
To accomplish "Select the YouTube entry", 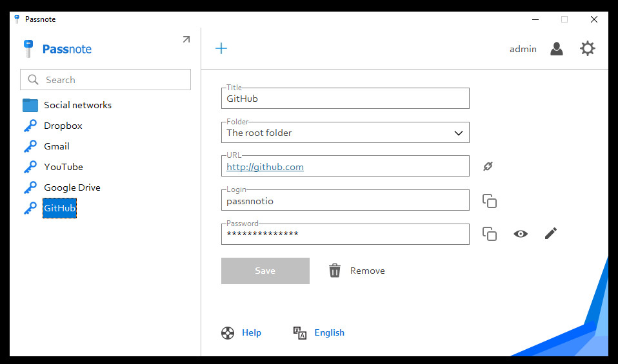I will [63, 167].
